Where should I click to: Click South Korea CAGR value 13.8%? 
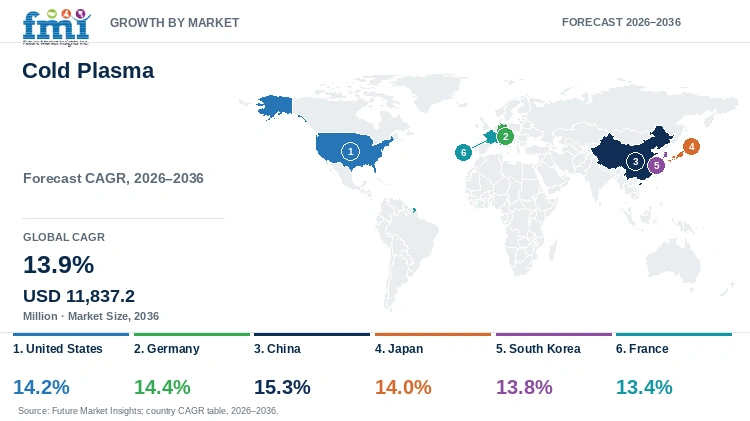(x=524, y=387)
